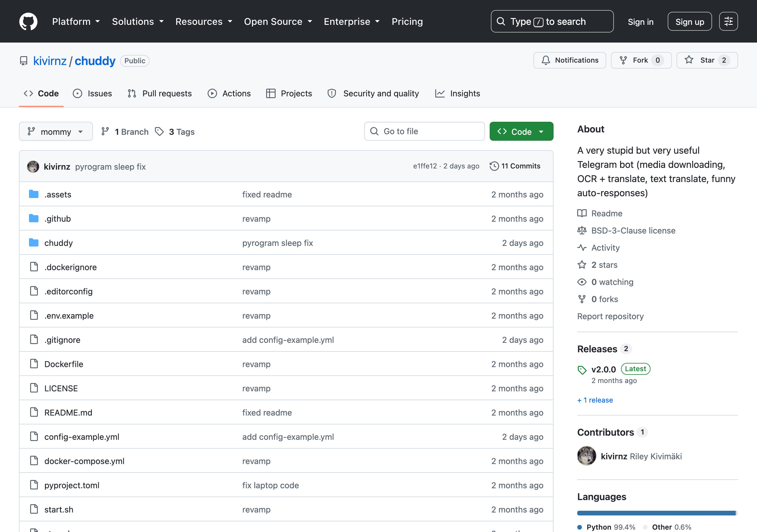Click the Python language bar segment
Viewport: 757px width, 532px height.
[x=656, y=512]
